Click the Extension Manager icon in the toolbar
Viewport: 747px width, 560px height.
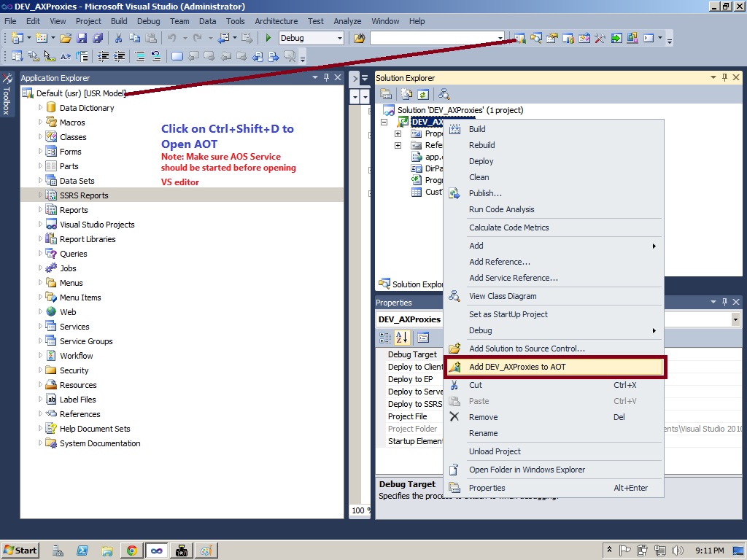click(x=632, y=38)
